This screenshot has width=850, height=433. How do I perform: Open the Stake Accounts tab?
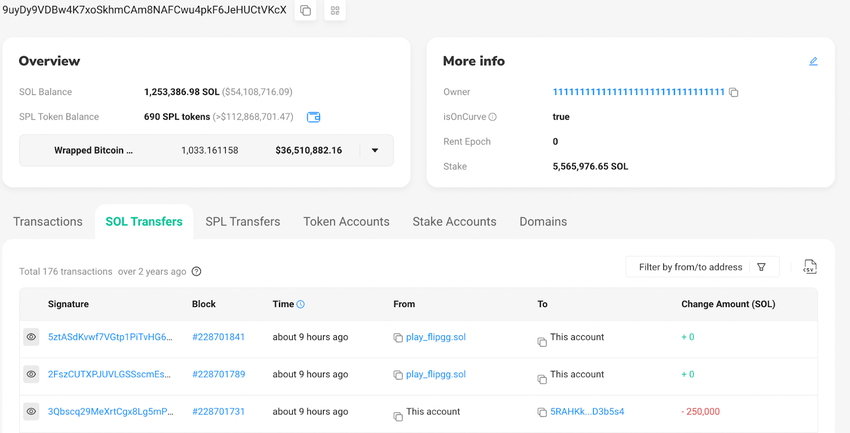click(454, 221)
